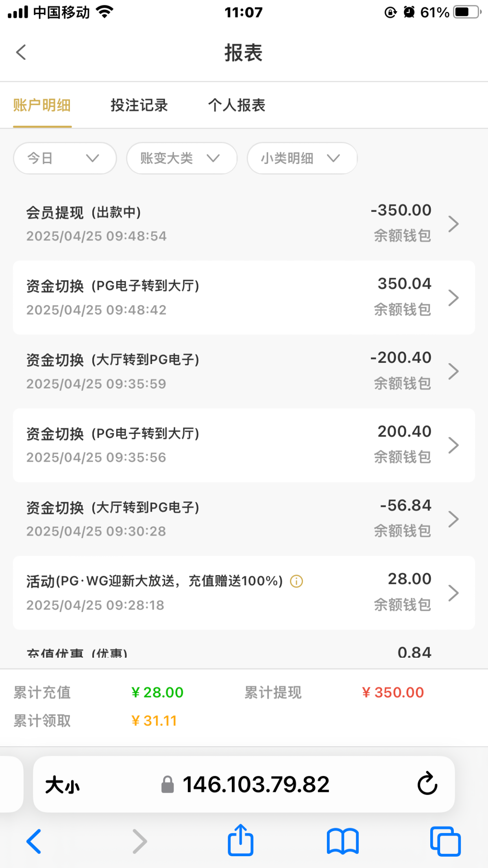Open the 28.00 活动 bonus record
Viewport: 488px width, 868px height.
pos(244,592)
